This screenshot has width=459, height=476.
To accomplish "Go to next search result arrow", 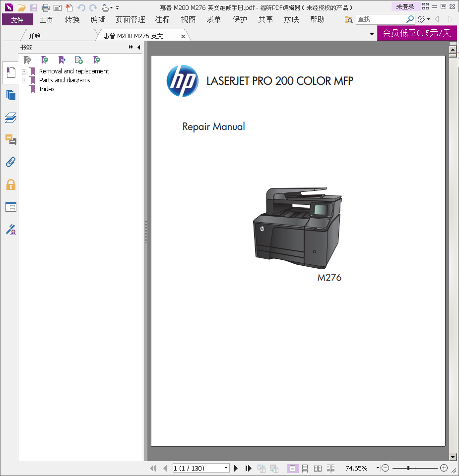I will pos(450,19).
